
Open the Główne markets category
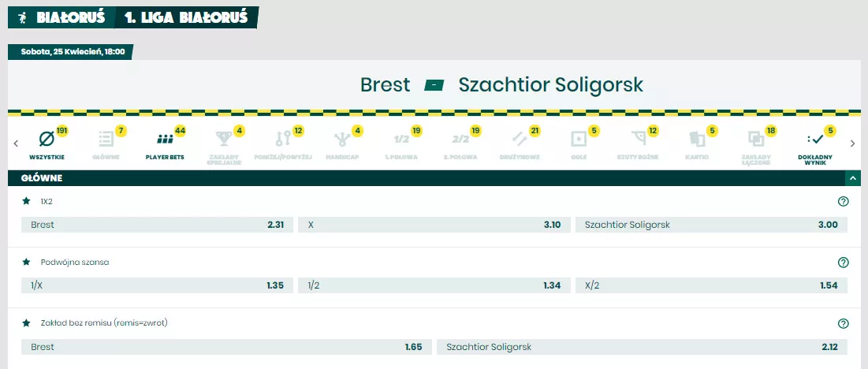[x=106, y=140]
